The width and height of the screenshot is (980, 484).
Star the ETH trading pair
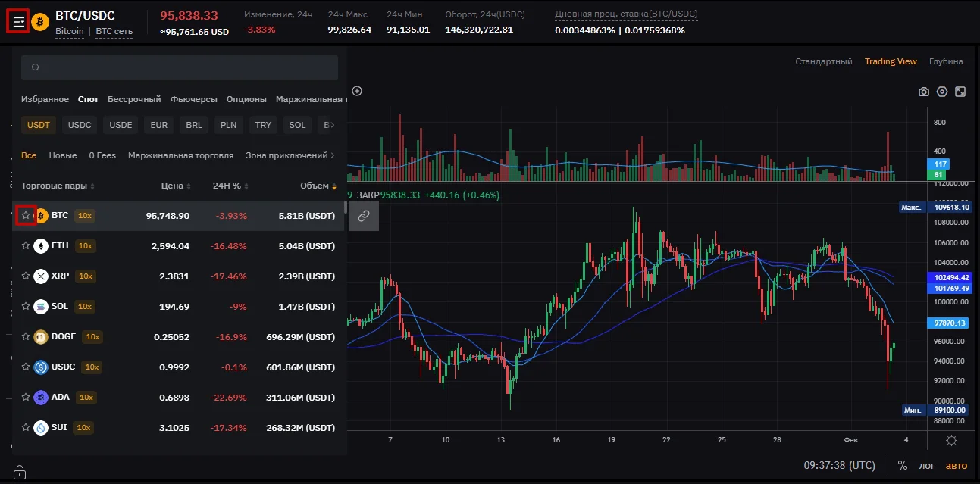click(x=26, y=246)
